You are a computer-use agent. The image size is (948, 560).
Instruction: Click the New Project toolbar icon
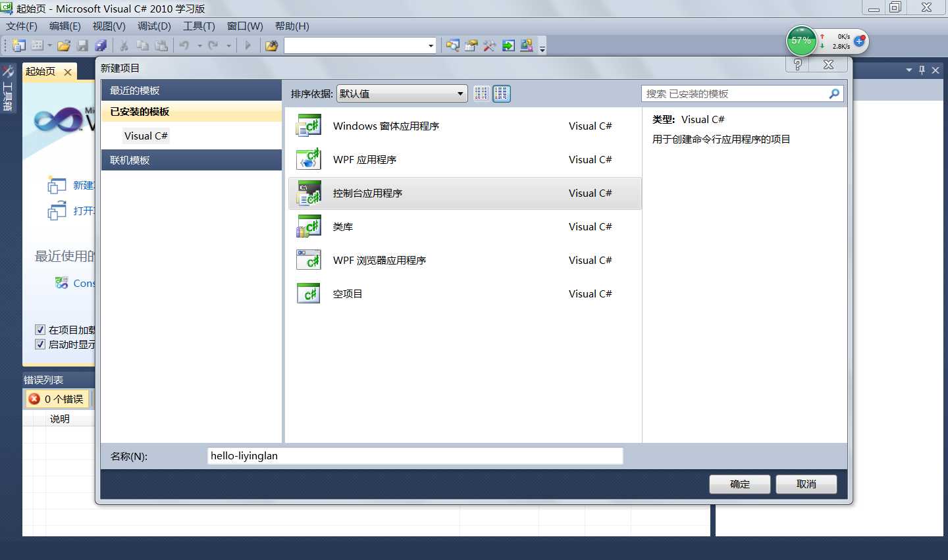point(19,45)
